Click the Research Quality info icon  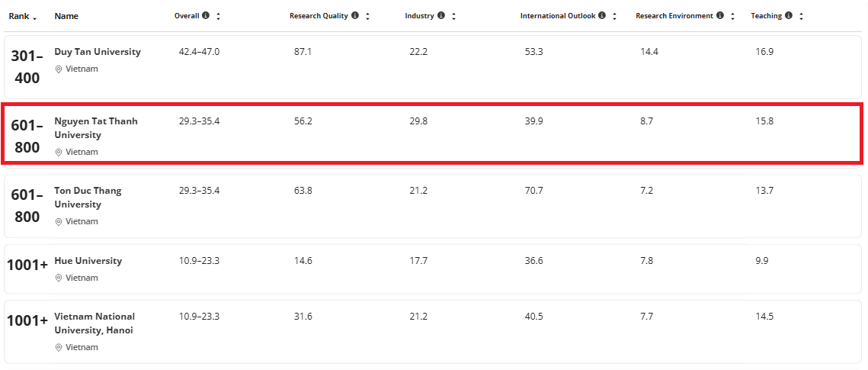point(355,16)
